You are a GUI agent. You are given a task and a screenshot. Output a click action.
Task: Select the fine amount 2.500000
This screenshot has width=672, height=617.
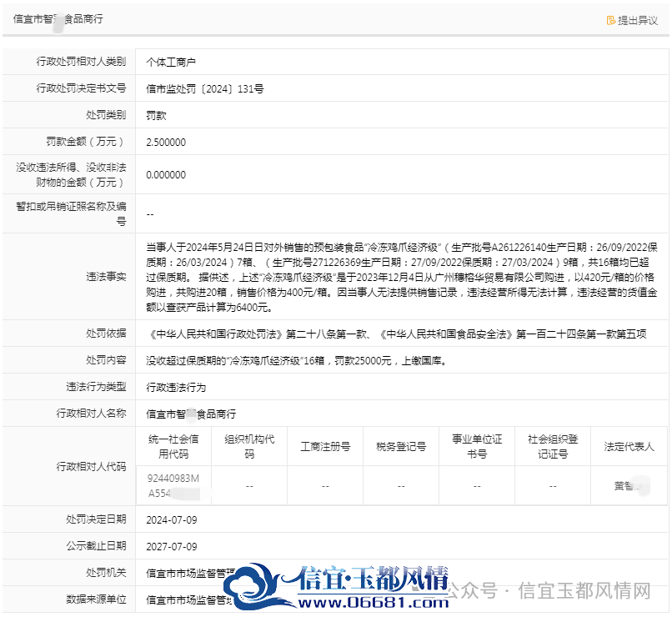(166, 143)
